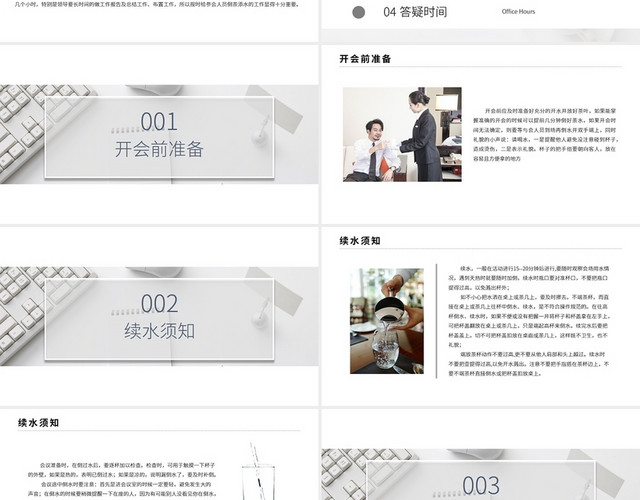
Task: Click the photo of water poured into glass
Action: coord(387,321)
